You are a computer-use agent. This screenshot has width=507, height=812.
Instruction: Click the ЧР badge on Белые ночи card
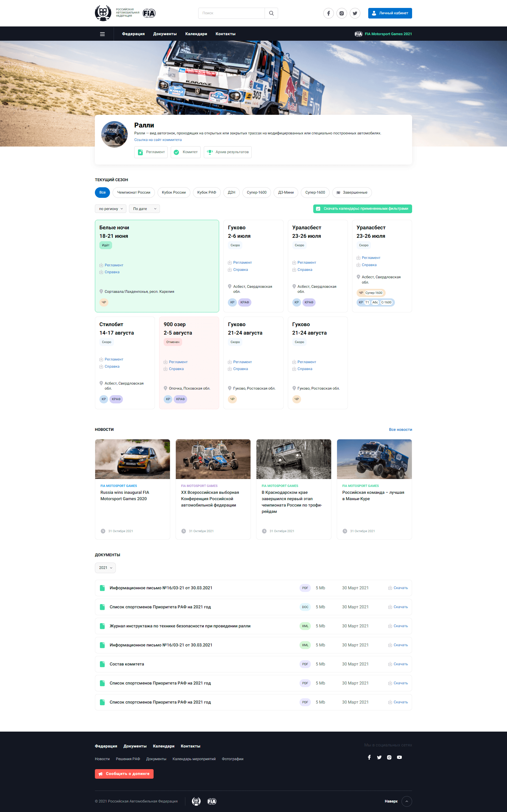104,302
